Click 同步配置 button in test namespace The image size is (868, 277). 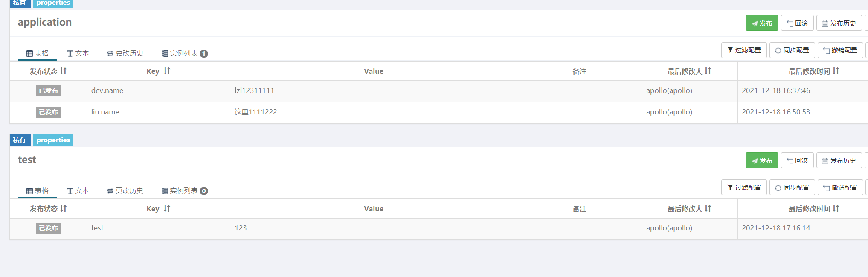pyautogui.click(x=792, y=187)
